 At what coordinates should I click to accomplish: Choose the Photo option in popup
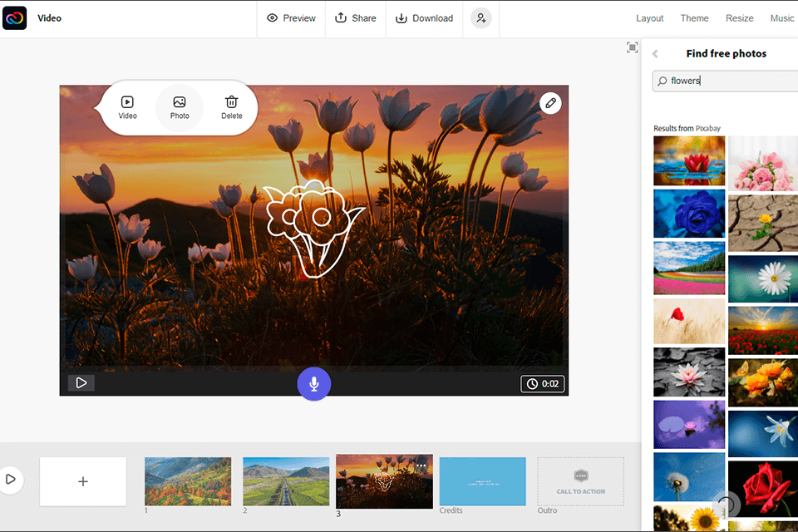point(180,107)
